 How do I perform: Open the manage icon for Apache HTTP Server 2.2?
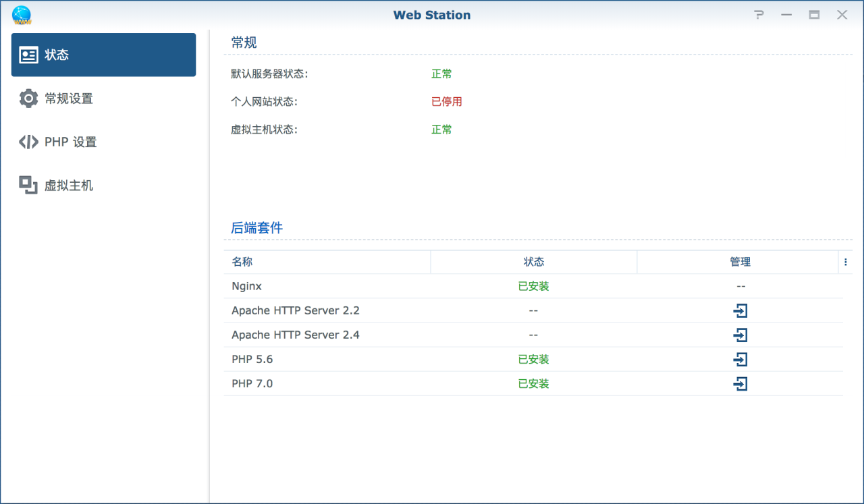coord(740,310)
